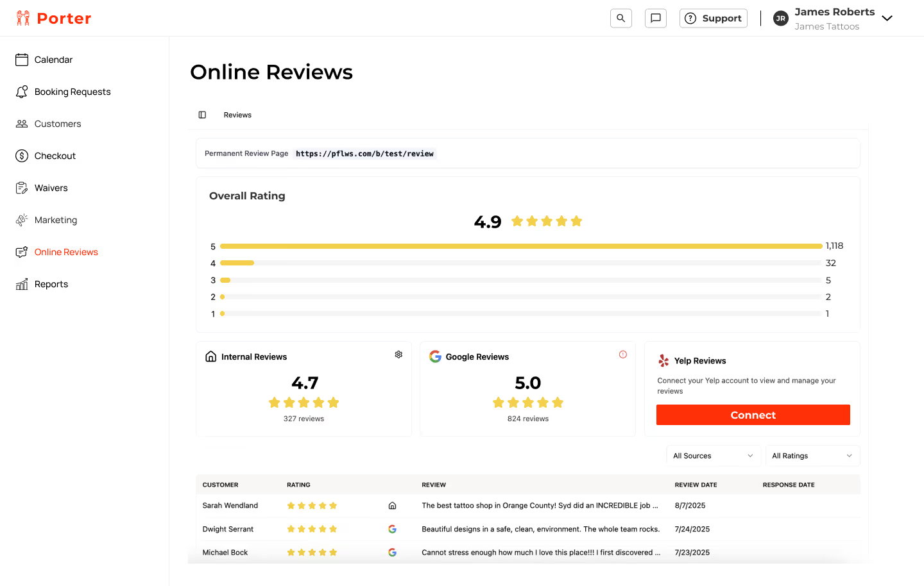Click the Support question mark icon
This screenshot has height=586, width=924.
691,18
